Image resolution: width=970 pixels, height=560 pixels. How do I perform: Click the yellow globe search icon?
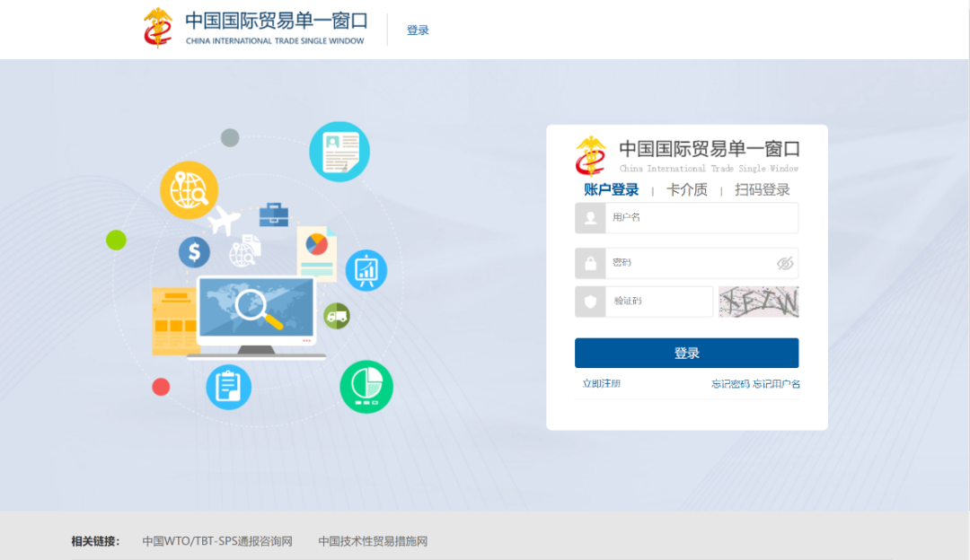click(190, 190)
